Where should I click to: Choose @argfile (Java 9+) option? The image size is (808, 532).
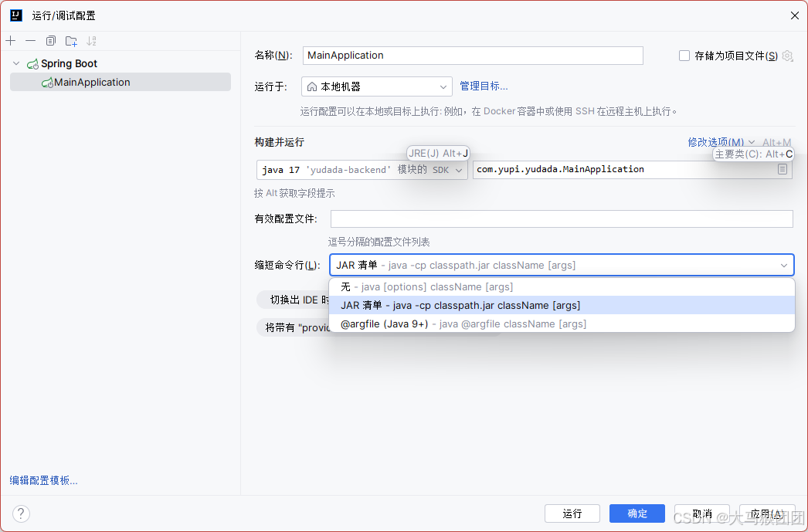click(x=562, y=324)
